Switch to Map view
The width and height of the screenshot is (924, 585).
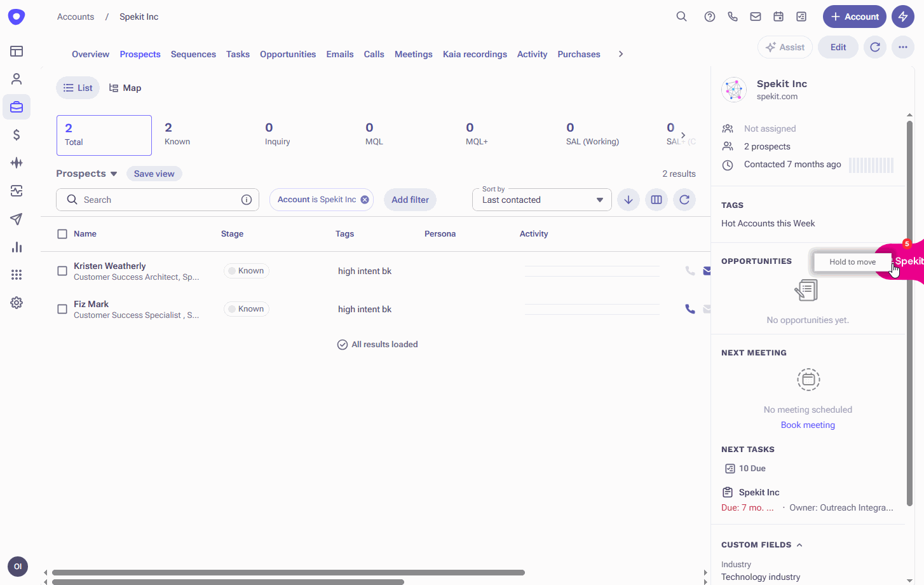[x=125, y=88]
